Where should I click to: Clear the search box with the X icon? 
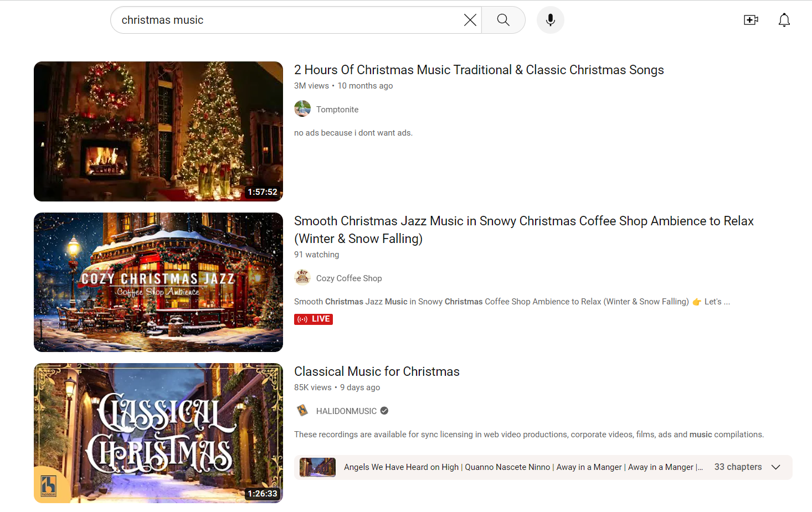[470, 20]
